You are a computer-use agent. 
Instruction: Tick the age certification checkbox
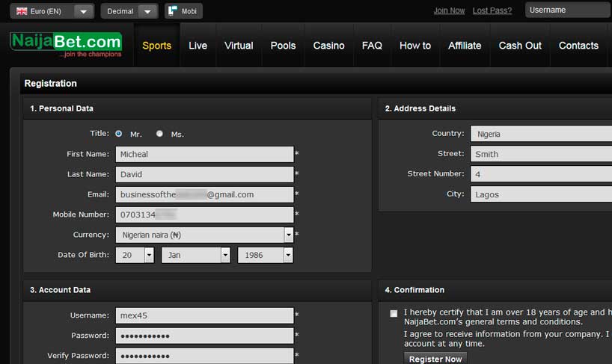point(394,313)
